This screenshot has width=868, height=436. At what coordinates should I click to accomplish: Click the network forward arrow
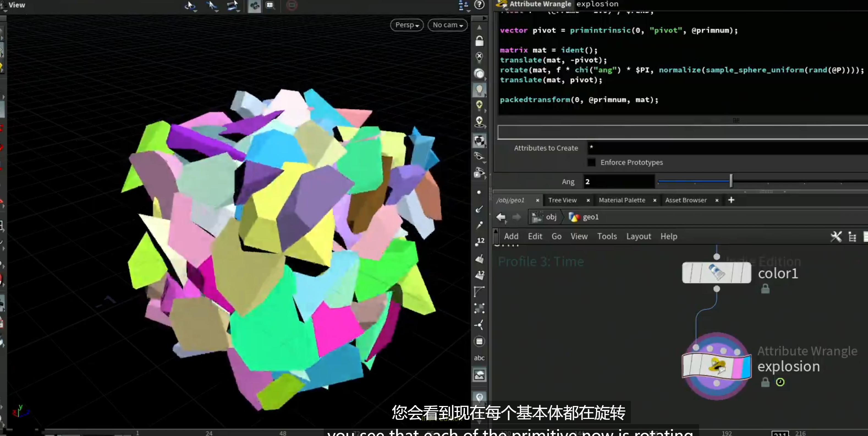click(516, 217)
